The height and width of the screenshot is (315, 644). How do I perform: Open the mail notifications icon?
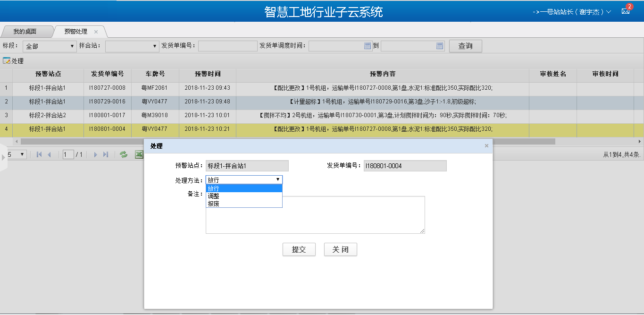[626, 11]
